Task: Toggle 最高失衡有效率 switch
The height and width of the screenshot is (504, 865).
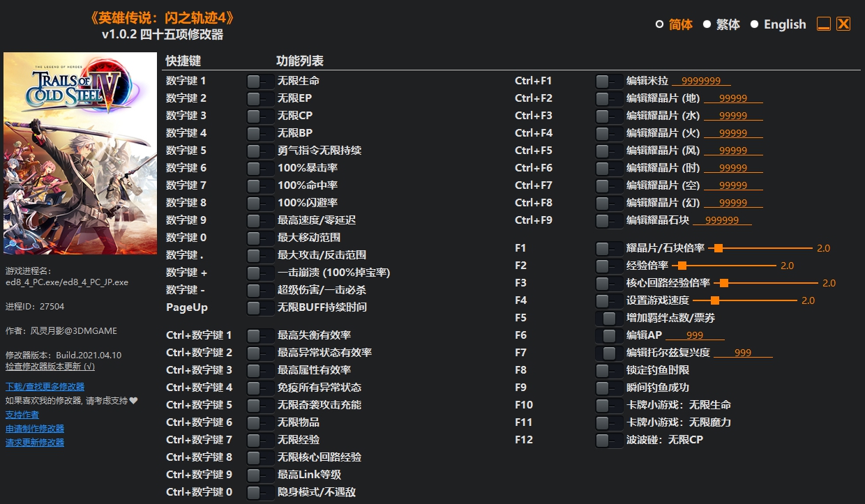Action: point(260,335)
